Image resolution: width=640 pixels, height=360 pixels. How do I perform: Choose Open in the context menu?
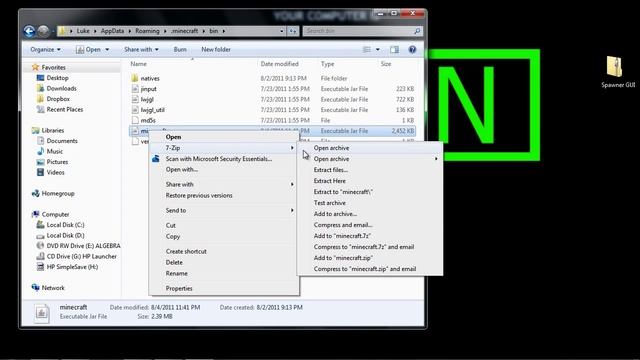[173, 137]
